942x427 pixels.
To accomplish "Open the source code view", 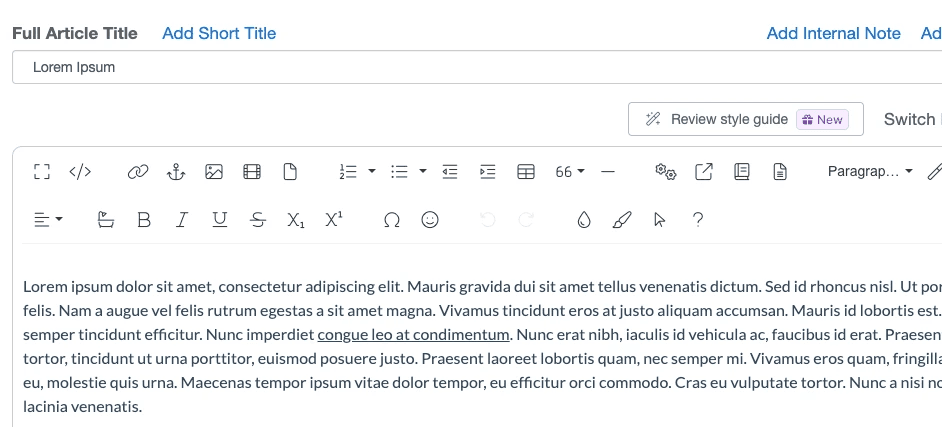I will tap(80, 172).
